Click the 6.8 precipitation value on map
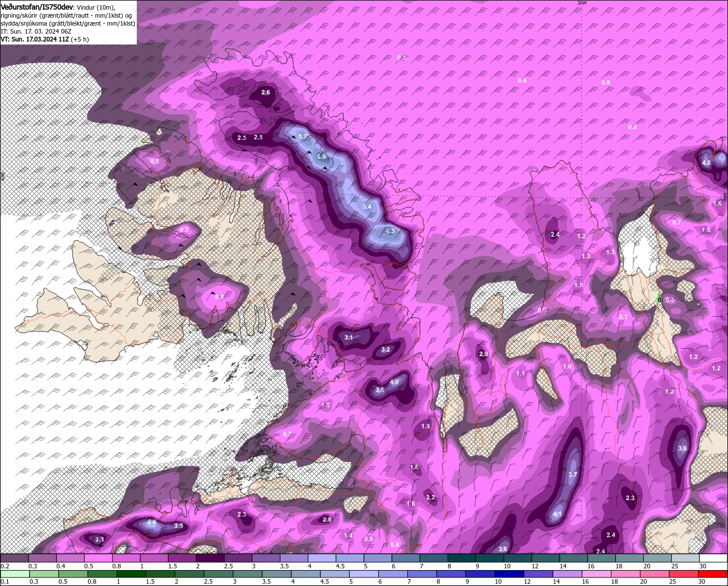The image size is (728, 586). point(321,156)
